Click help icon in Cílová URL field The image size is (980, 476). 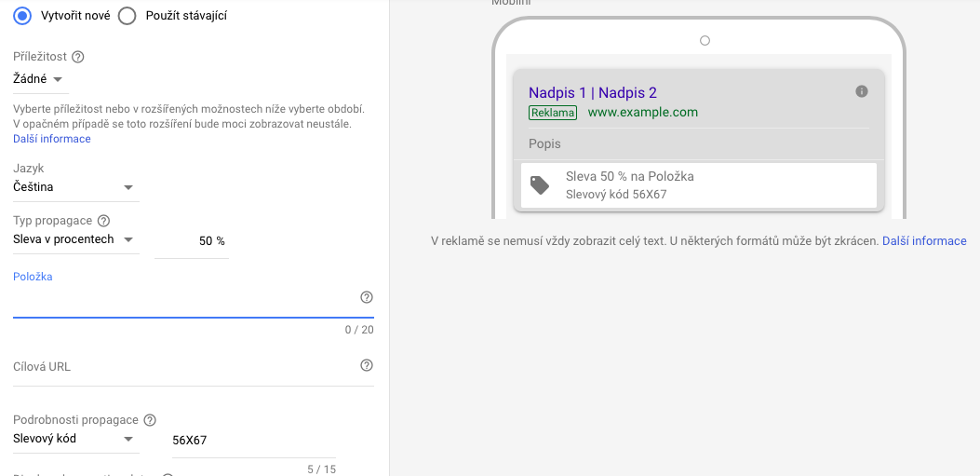[x=367, y=365]
